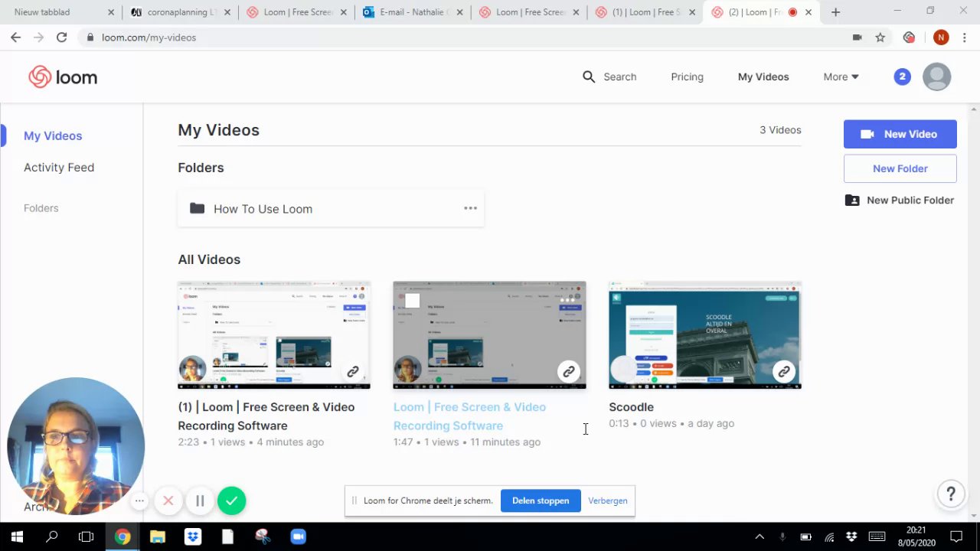Bookmark this page with the star icon
This screenshot has height=551, width=980.
point(880,37)
